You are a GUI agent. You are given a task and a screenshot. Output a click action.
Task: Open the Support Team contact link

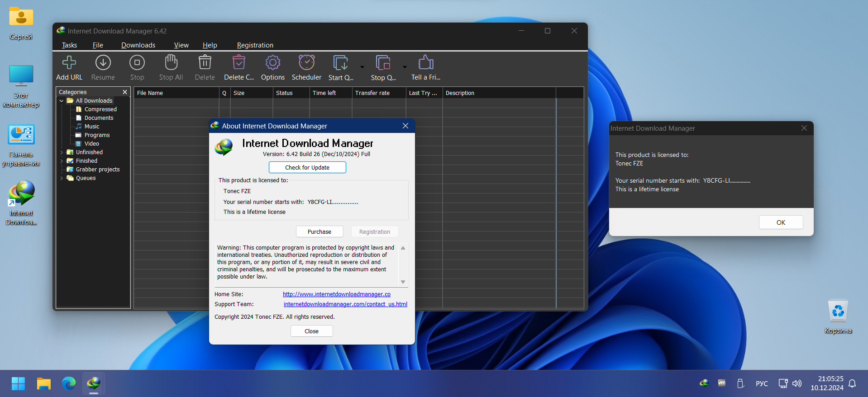point(345,304)
